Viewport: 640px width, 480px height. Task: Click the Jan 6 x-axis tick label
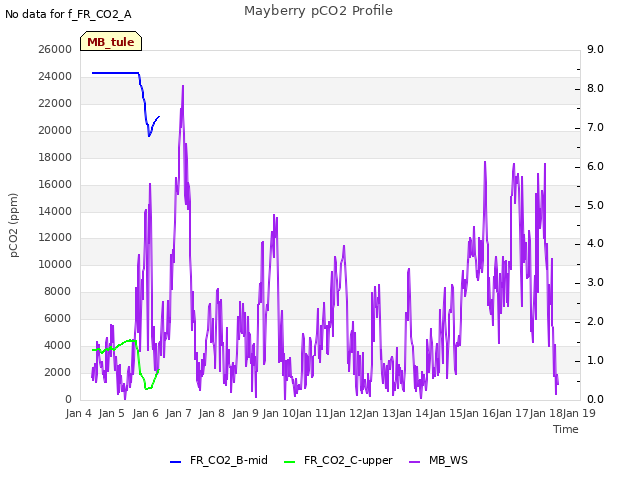(145, 413)
